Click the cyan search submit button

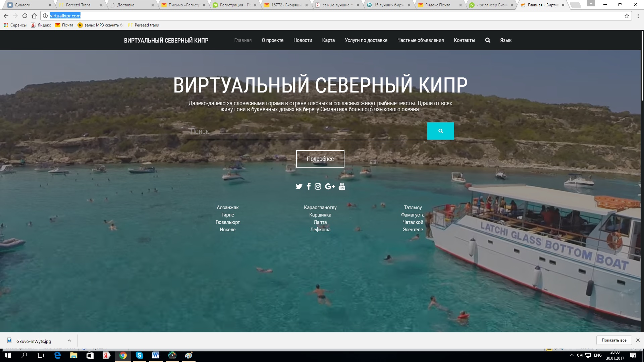click(440, 131)
